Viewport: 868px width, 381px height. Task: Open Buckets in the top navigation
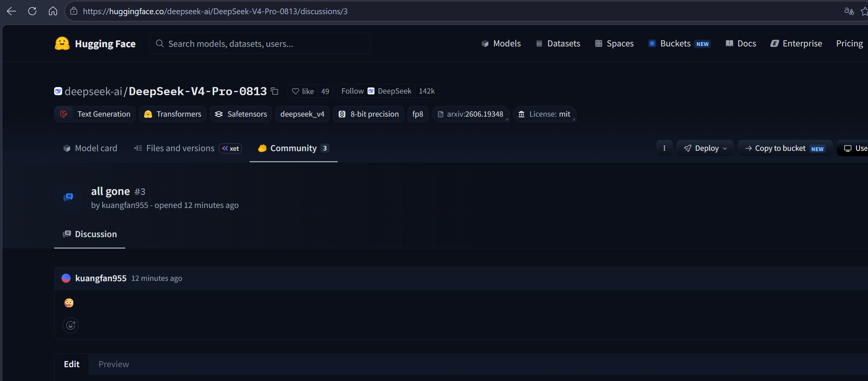[679, 44]
